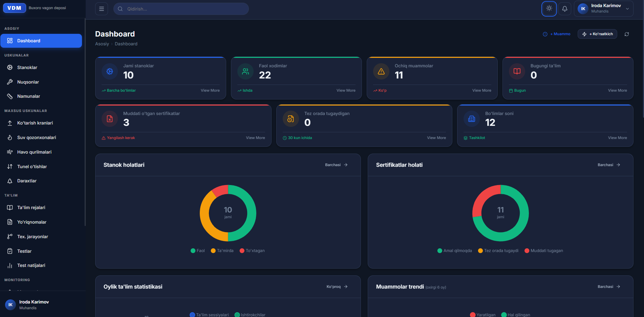Open Barchasi in Muammolar trendi panel

(609, 287)
